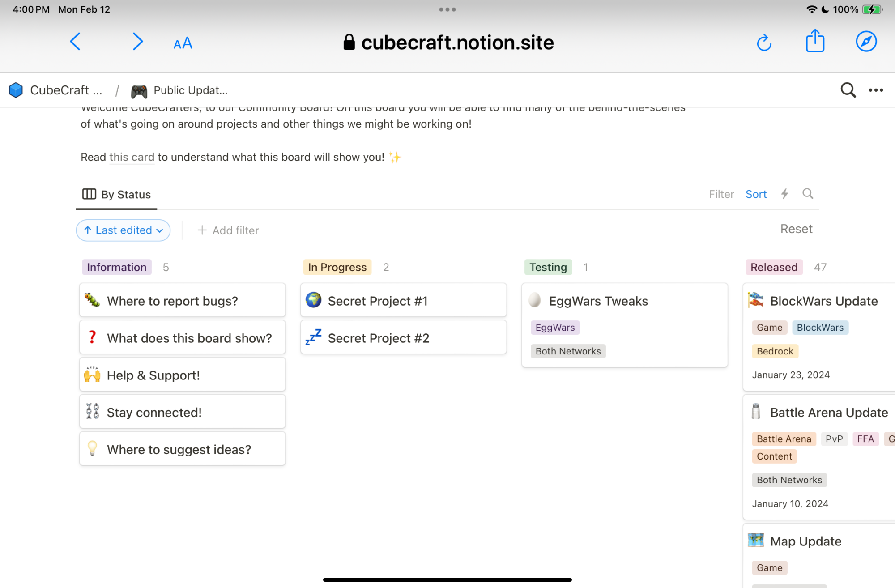895x588 pixels.
Task: Open Where to suggest ideas? card
Action: pos(182,449)
